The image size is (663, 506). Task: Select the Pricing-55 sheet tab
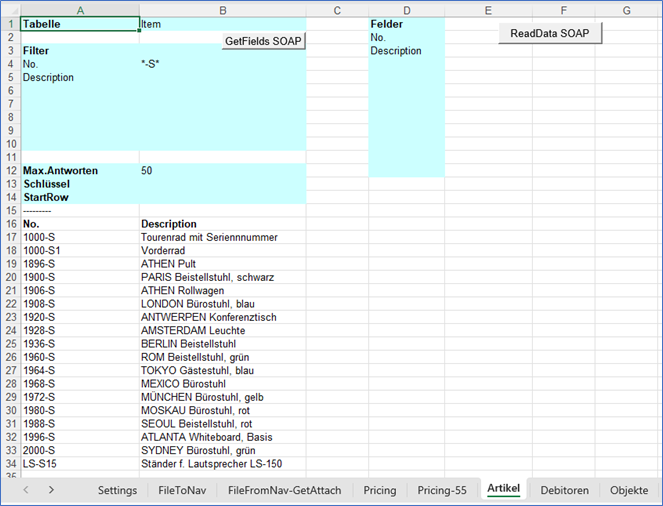point(442,490)
